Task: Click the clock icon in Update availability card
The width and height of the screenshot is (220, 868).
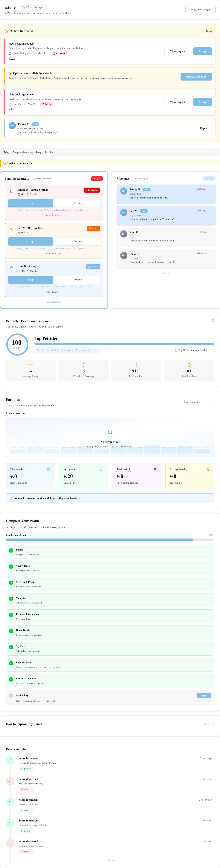Action: point(10,73)
